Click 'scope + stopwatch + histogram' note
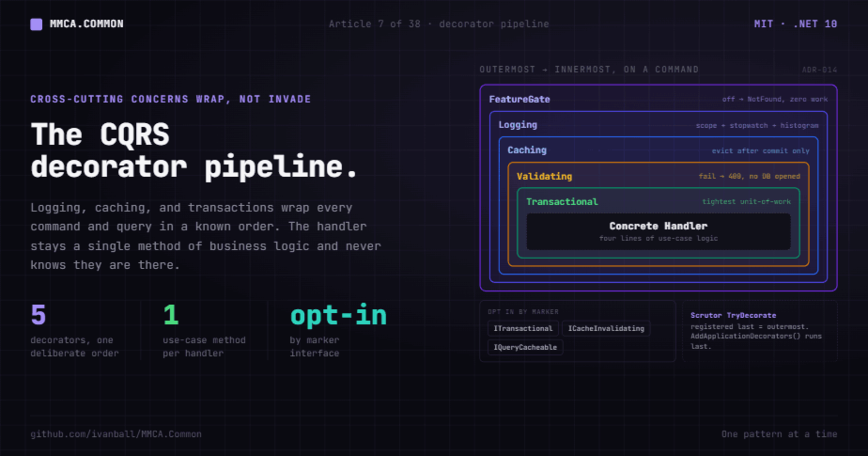868x456 pixels. (x=757, y=125)
